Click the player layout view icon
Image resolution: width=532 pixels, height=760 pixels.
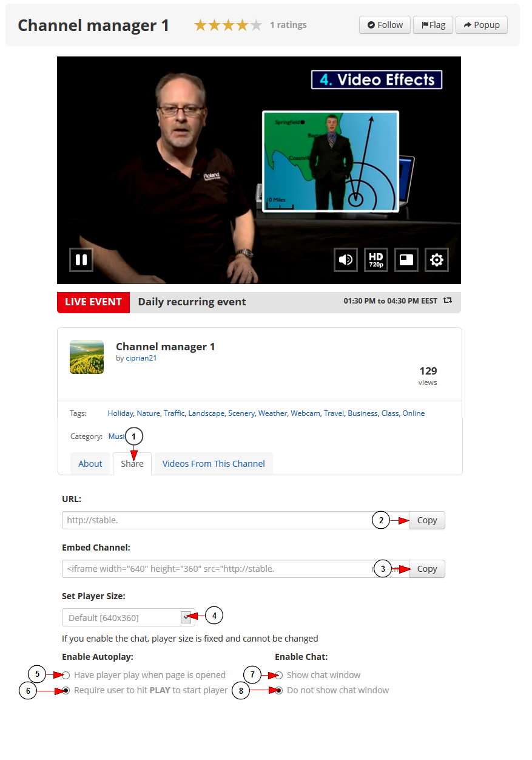point(406,260)
